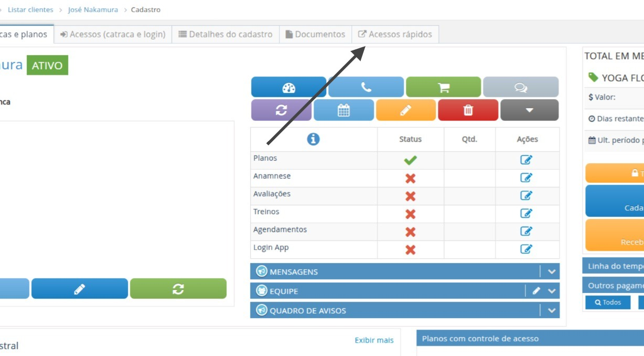The width and height of the screenshot is (644, 356).
Task: Click the chat bubbles message button
Action: [521, 87]
